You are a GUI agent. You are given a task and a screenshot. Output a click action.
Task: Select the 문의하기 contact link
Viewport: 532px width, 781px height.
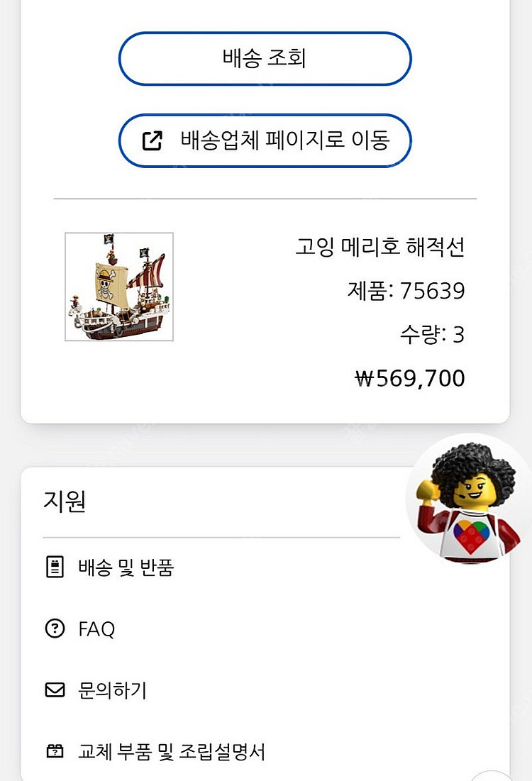112,690
